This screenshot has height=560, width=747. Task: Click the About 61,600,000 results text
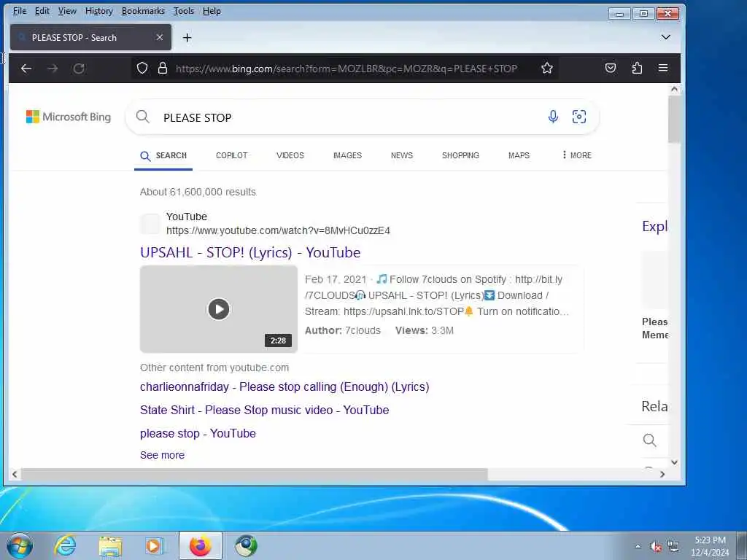pos(198,192)
